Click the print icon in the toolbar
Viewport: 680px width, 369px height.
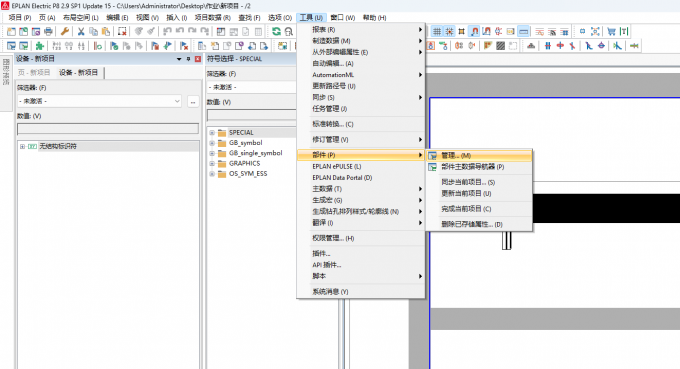49,31
